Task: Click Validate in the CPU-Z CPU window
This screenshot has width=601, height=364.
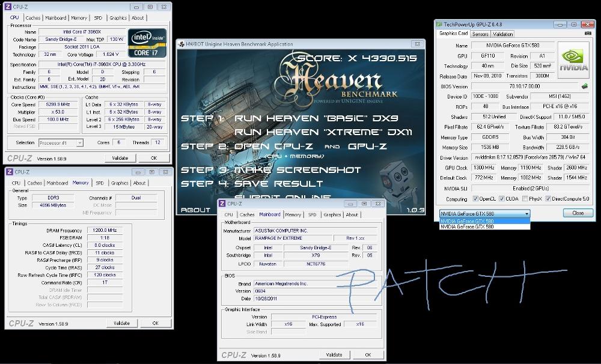Action: tap(120, 158)
